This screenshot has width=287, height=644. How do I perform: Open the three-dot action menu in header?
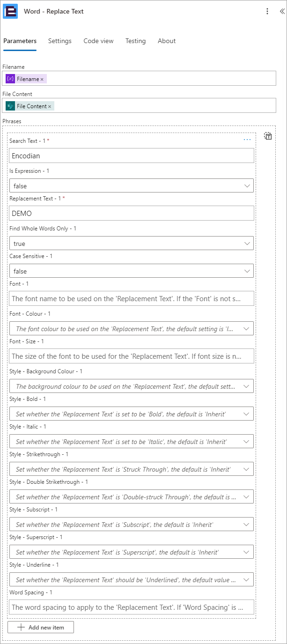(267, 11)
